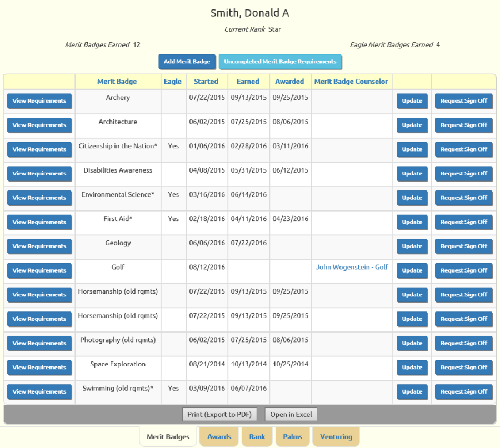Click the Geology earned date 07/22/2016
The height and width of the screenshot is (448, 500).
tap(249, 243)
